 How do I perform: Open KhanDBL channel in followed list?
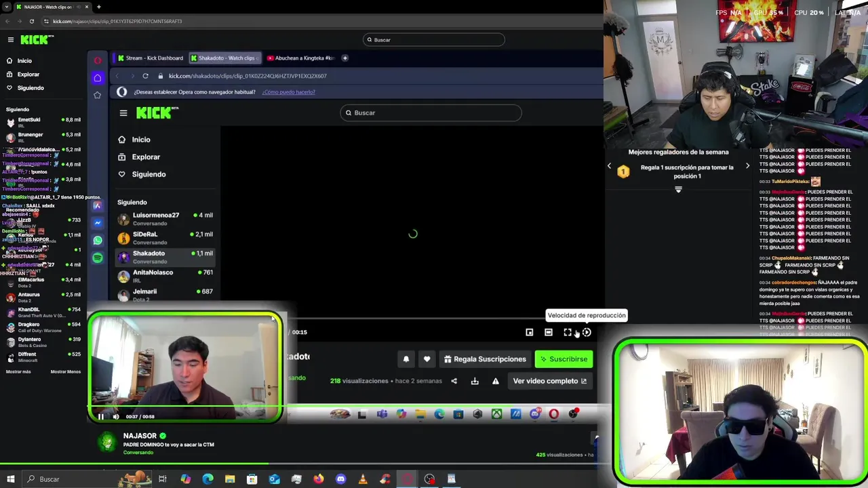[x=43, y=312]
